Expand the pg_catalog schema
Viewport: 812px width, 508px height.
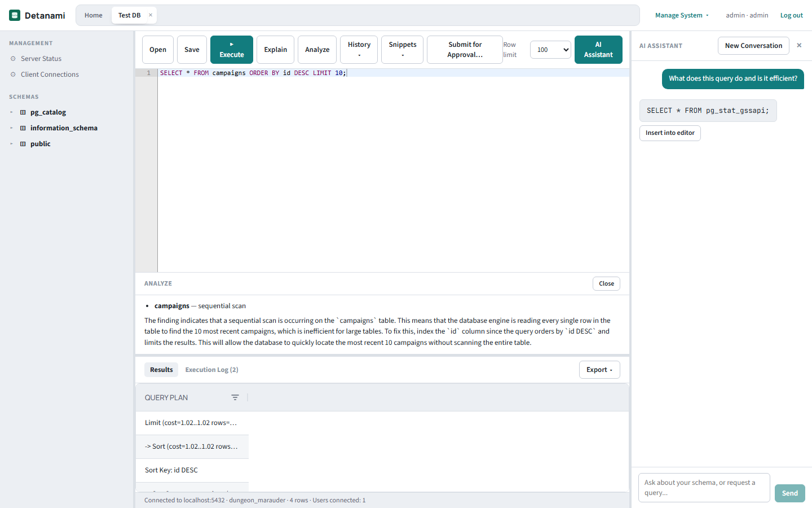point(11,112)
